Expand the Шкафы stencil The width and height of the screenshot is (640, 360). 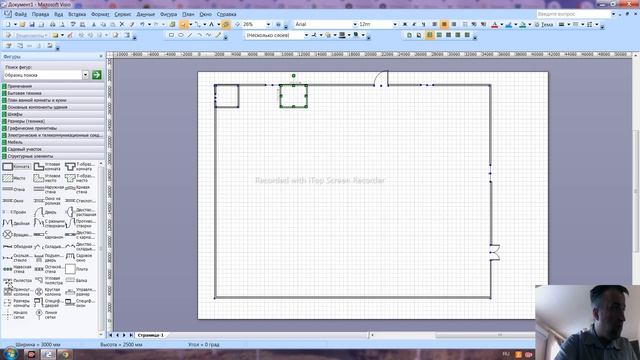[x=52, y=114]
